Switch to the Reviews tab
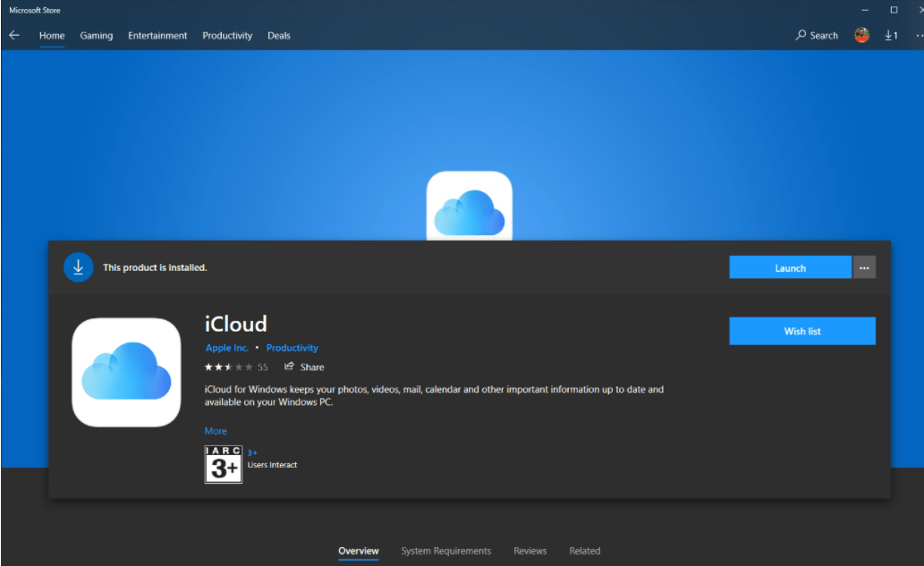This screenshot has width=924, height=566. click(x=530, y=551)
